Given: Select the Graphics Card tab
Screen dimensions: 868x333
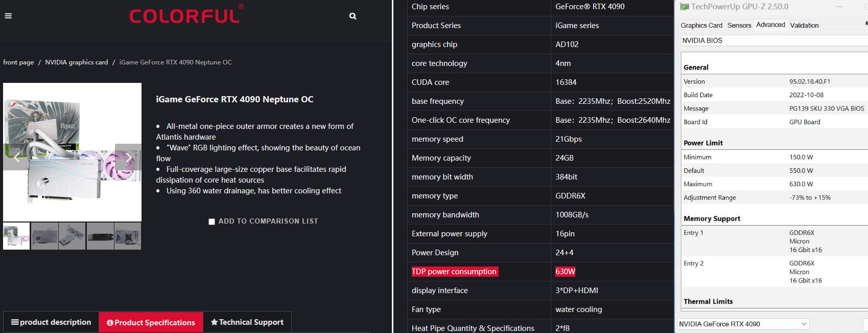Looking at the screenshot, I should coord(701,25).
